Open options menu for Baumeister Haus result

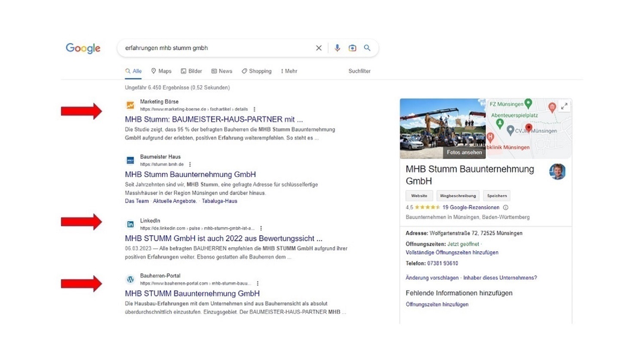click(190, 164)
